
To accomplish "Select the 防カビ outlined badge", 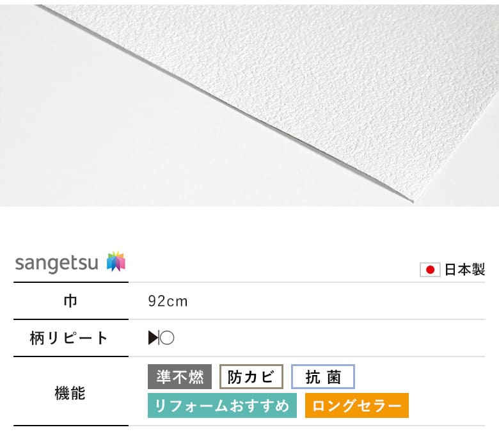I will pos(251,377).
